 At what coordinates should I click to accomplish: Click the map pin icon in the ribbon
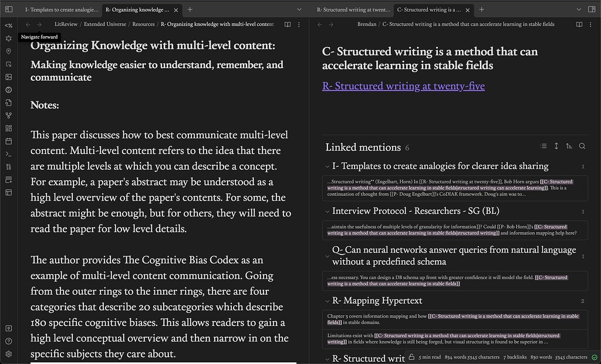(x=8, y=51)
